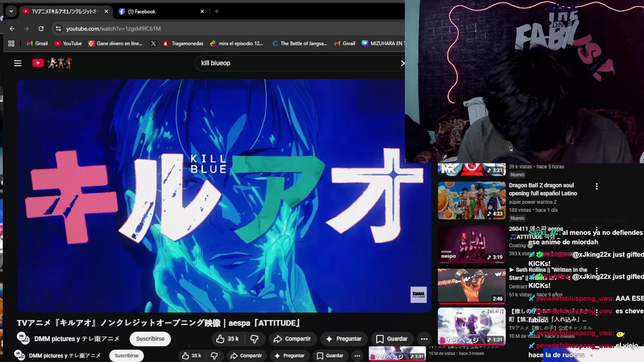The image size is (644, 362).
Task: Click the lower duplicate Compartir button
Action: point(246,355)
